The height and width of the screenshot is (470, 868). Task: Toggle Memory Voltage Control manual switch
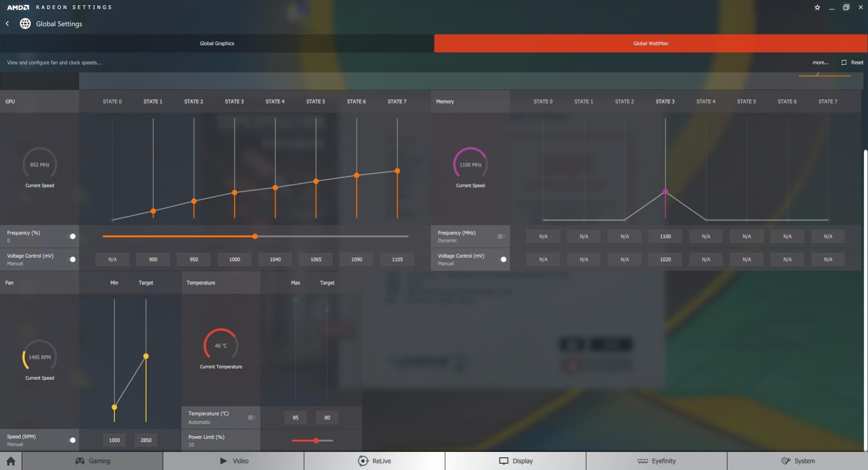click(502, 259)
